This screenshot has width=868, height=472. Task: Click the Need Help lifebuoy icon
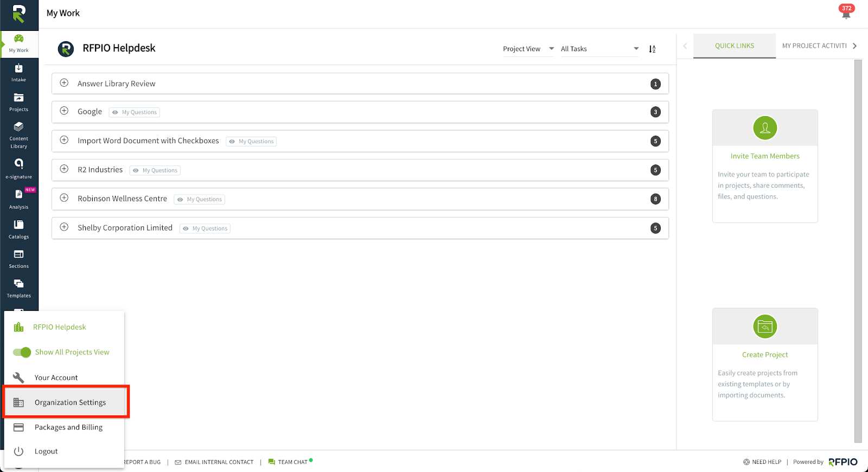point(746,462)
